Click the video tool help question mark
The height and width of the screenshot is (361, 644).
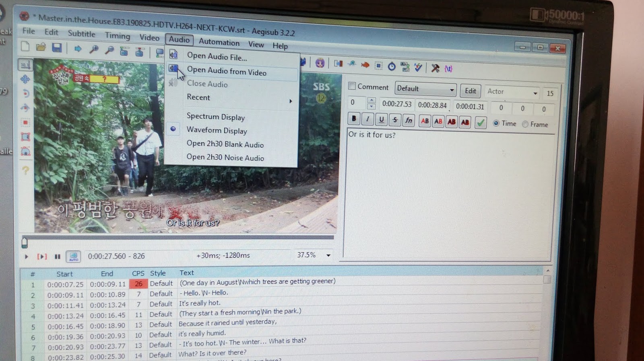click(x=25, y=170)
